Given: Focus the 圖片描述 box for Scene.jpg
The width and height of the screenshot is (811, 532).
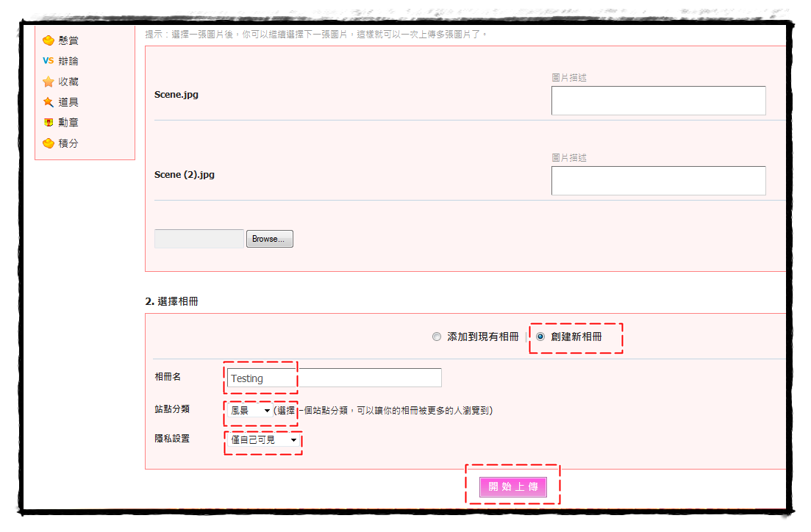Looking at the screenshot, I should click(658, 101).
